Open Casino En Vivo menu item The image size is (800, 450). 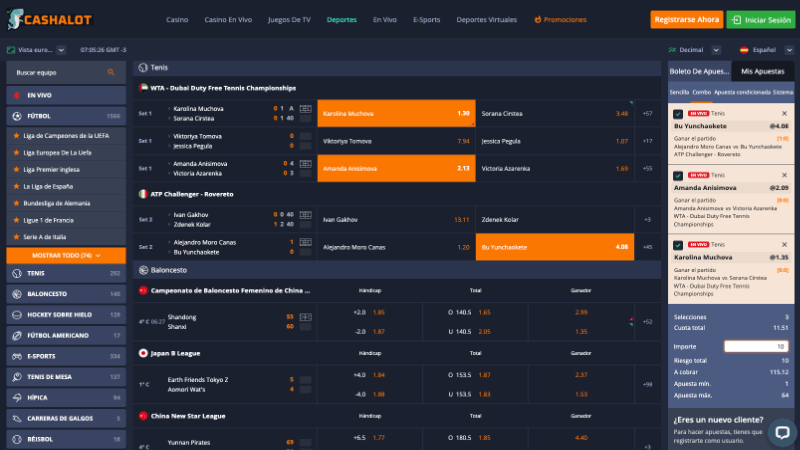228,19
